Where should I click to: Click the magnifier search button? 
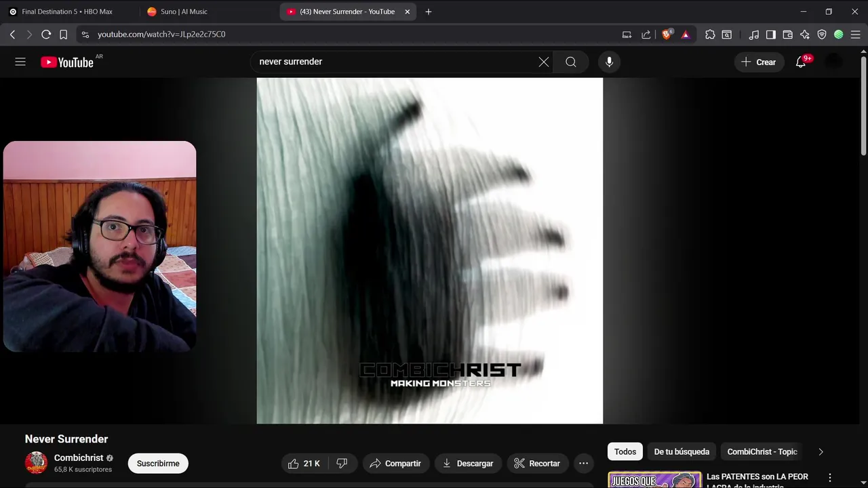571,62
